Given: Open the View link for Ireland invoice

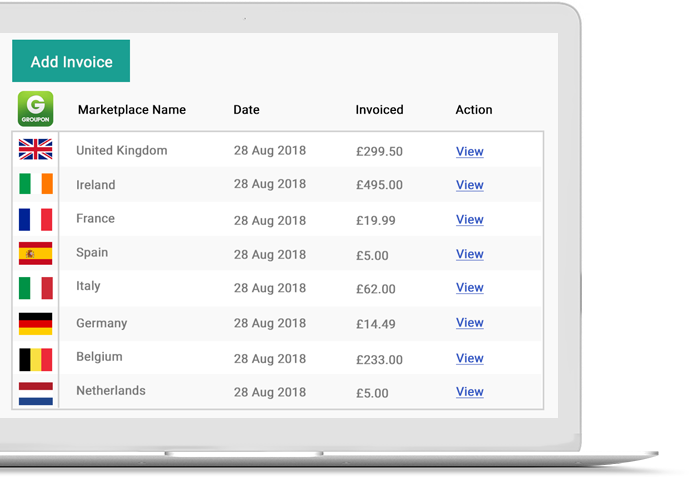Looking at the screenshot, I should (x=470, y=185).
